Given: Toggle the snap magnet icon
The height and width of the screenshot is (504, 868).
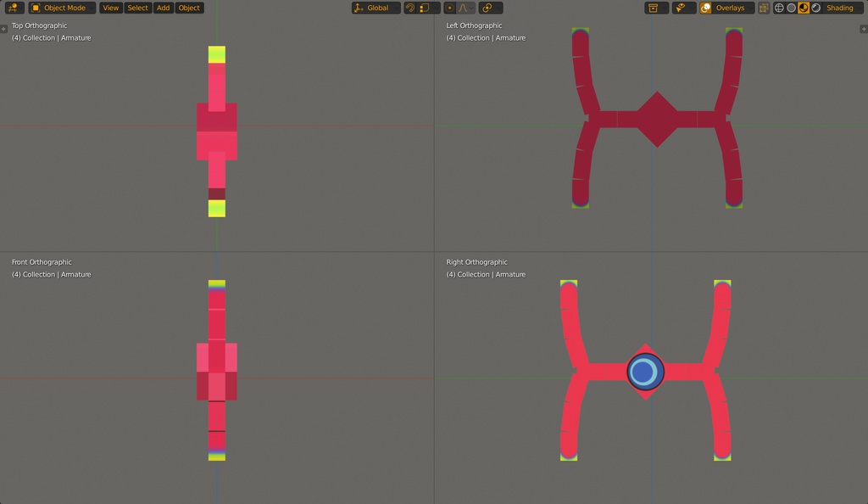Looking at the screenshot, I should (x=410, y=8).
